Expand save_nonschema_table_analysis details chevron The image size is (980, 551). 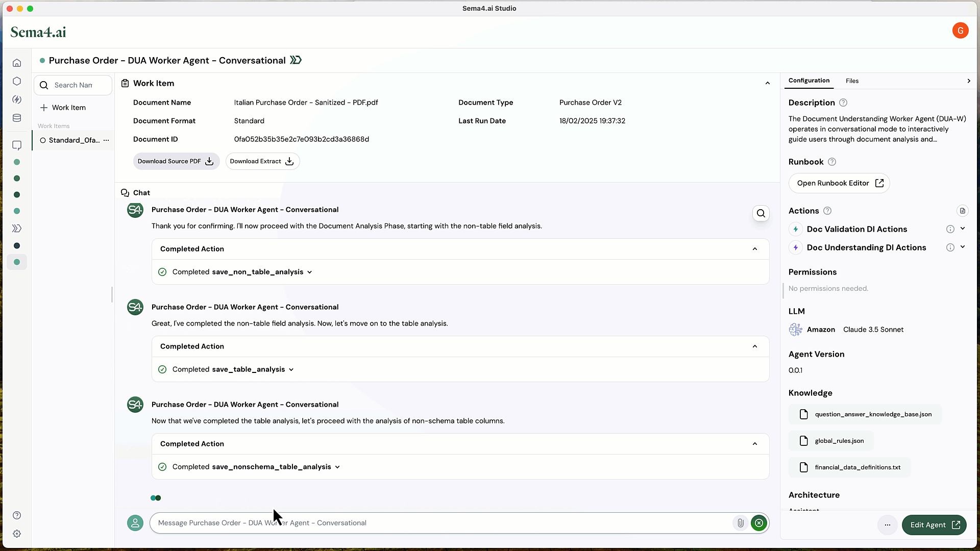[x=337, y=467]
